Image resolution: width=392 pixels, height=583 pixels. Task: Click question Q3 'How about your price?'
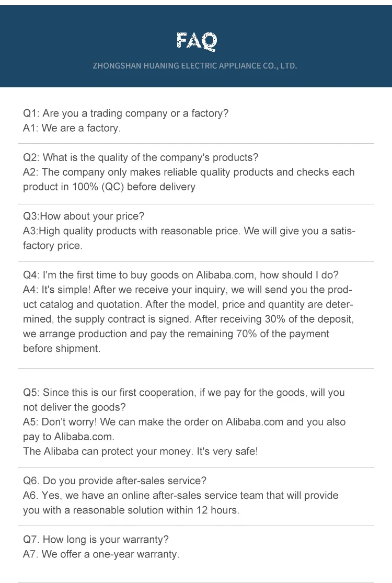pyautogui.click(x=84, y=216)
